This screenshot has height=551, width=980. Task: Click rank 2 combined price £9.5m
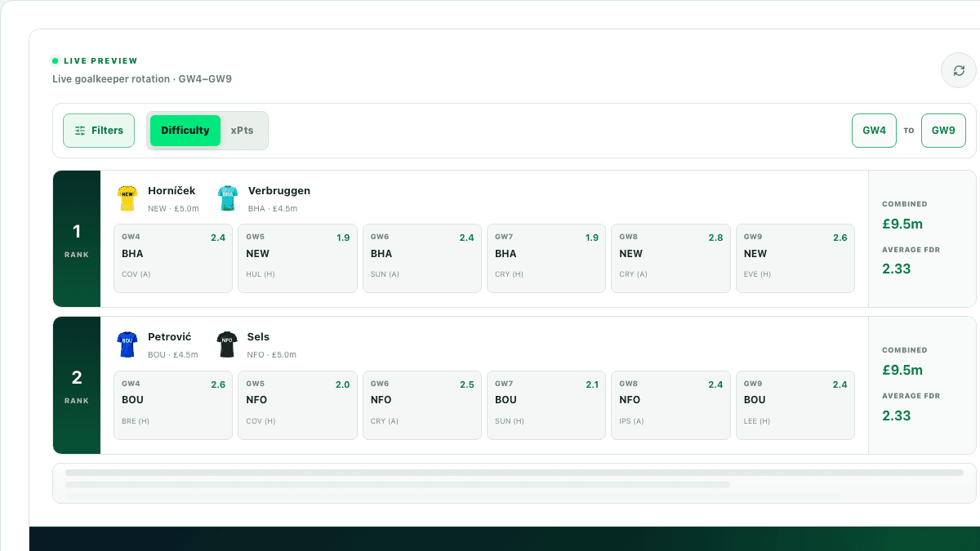pos(902,370)
